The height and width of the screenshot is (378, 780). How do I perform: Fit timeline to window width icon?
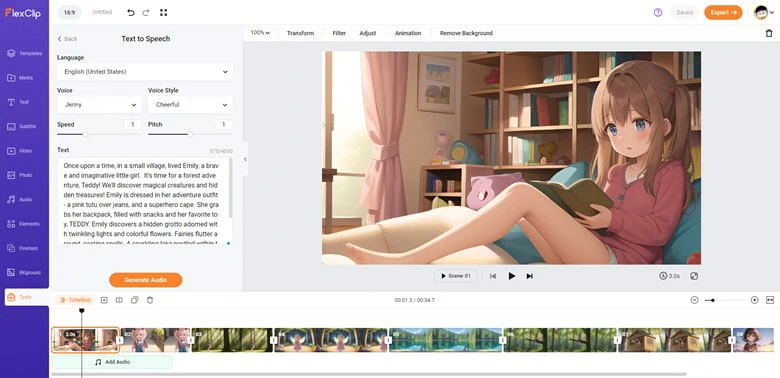(770, 300)
